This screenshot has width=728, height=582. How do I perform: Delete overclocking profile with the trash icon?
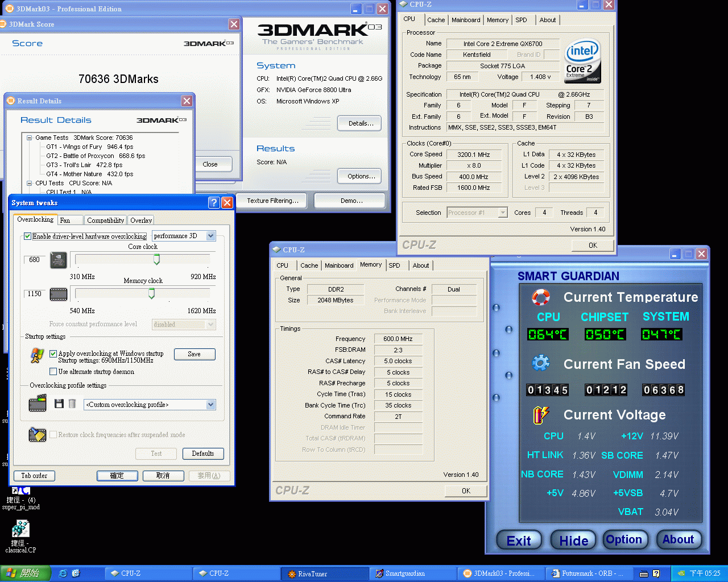[72, 404]
